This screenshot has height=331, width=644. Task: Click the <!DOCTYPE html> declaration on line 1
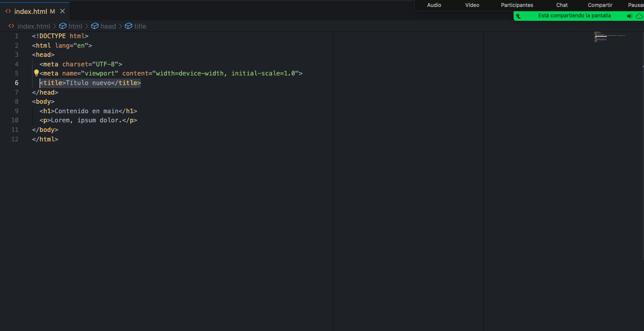60,36
